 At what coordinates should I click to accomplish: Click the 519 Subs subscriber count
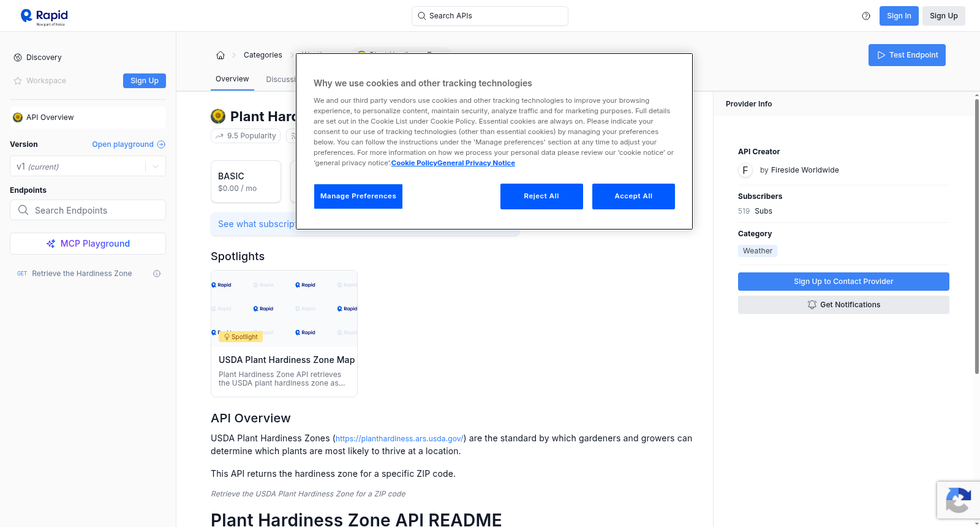pyautogui.click(x=755, y=211)
